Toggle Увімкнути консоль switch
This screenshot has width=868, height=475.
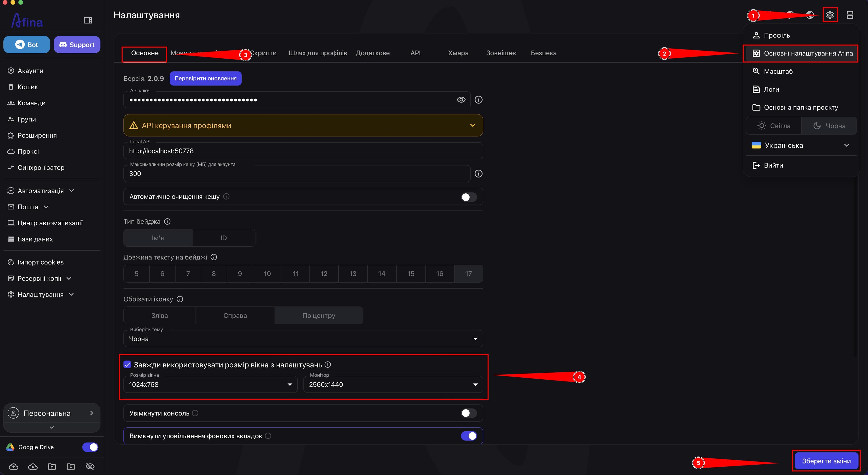pos(469,413)
